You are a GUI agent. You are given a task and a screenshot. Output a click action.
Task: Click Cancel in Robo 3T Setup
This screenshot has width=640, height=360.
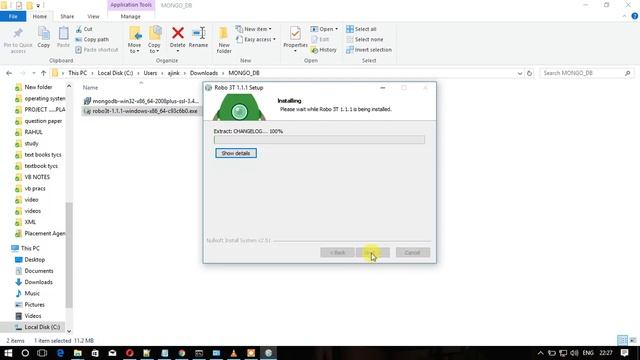coord(412,253)
